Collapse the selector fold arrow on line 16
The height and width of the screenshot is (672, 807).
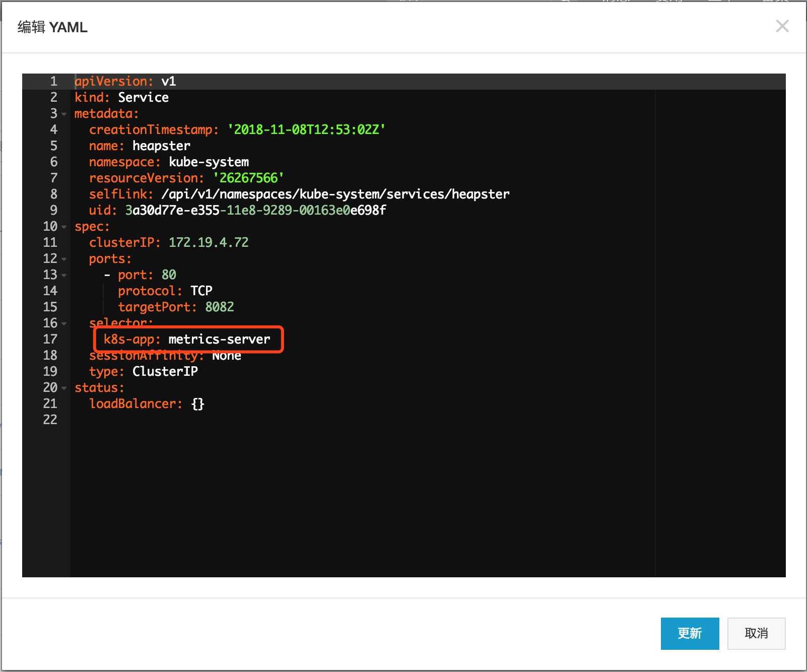64,324
